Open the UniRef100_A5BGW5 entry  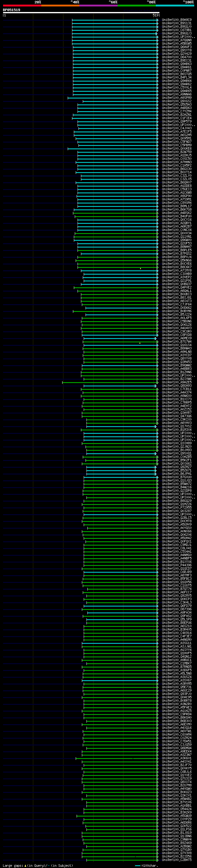tap(177, 43)
